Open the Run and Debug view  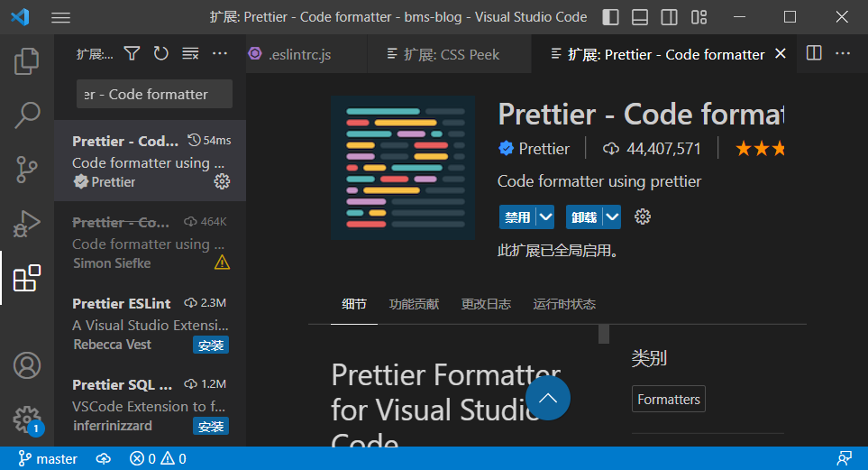click(x=27, y=223)
